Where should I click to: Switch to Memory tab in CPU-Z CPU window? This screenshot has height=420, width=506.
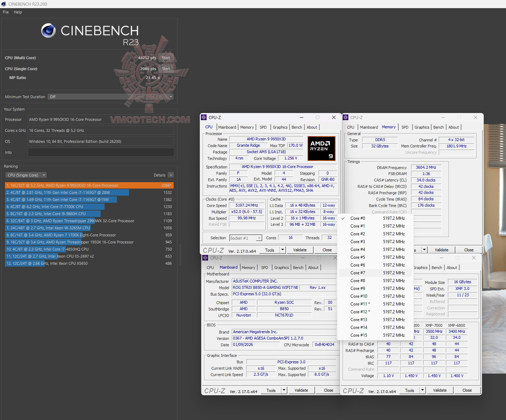point(247,127)
